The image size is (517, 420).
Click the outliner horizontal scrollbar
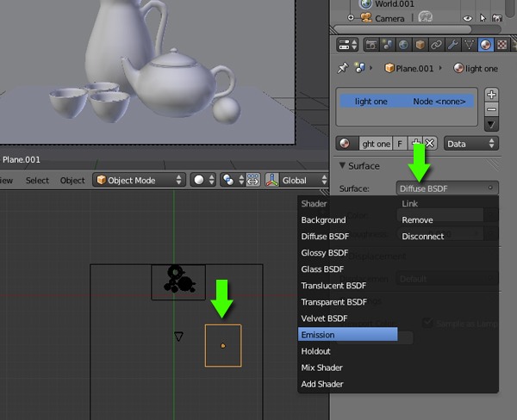(403, 29)
